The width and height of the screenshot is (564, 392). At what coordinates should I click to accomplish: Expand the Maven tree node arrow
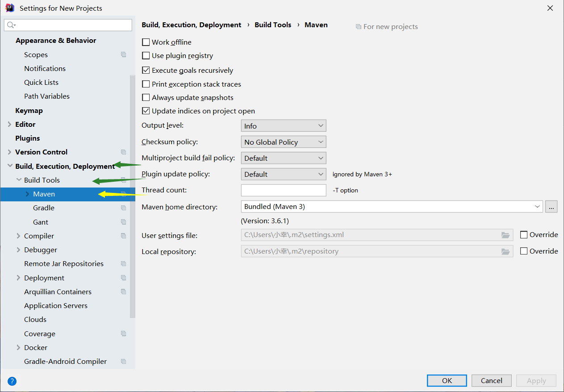(x=27, y=194)
